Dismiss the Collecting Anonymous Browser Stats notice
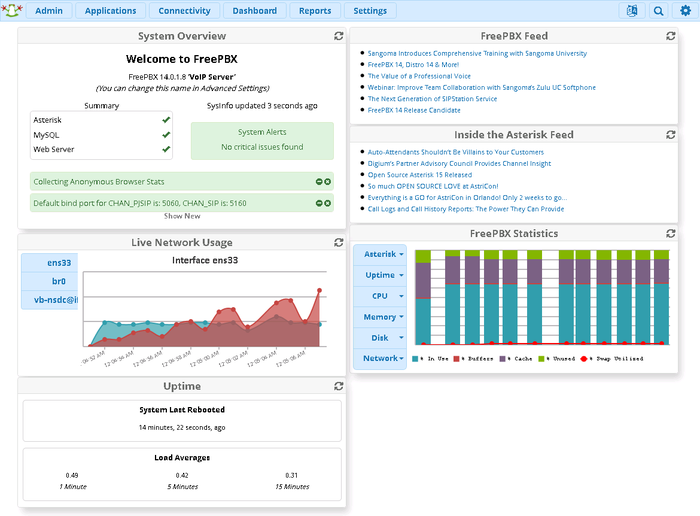700x516 pixels. tap(328, 182)
